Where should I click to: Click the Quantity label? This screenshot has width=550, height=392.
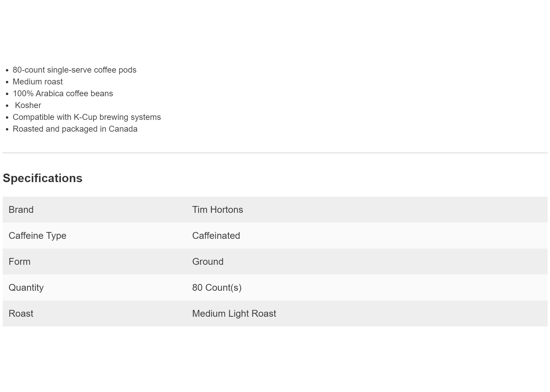(26, 288)
